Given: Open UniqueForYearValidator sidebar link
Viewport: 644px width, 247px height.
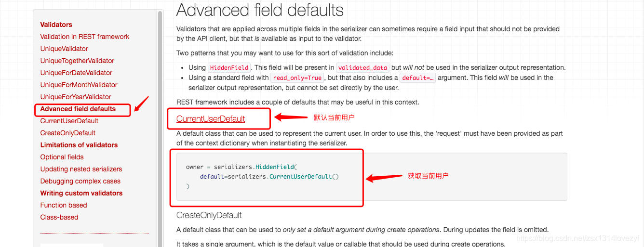Looking at the screenshot, I should tap(76, 97).
